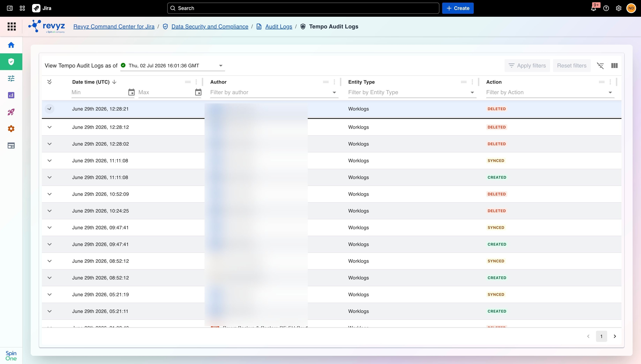Click date June 29th 2026, 09:47:41 CREATED row
Viewport: 641px width, 364px height.
click(100, 244)
